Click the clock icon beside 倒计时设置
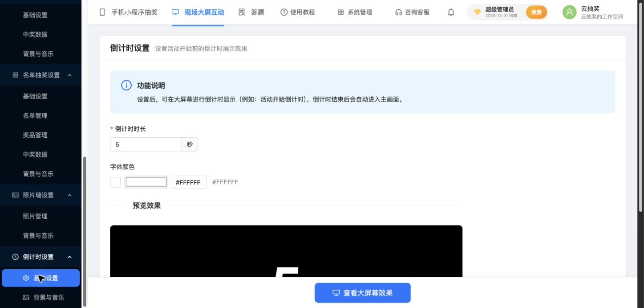Image resolution: width=644 pixels, height=308 pixels. point(16,257)
